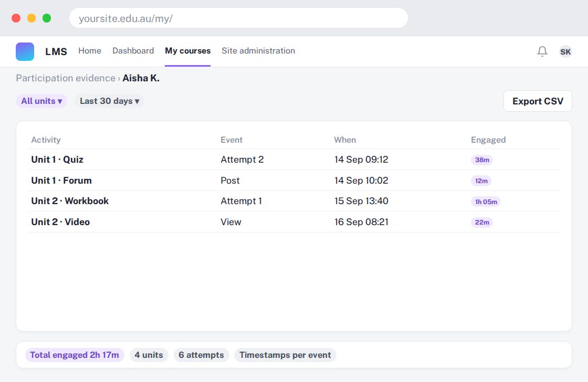Click the 14 Sep 09:12 timestamp
This screenshot has width=588, height=382.
coord(361,160)
